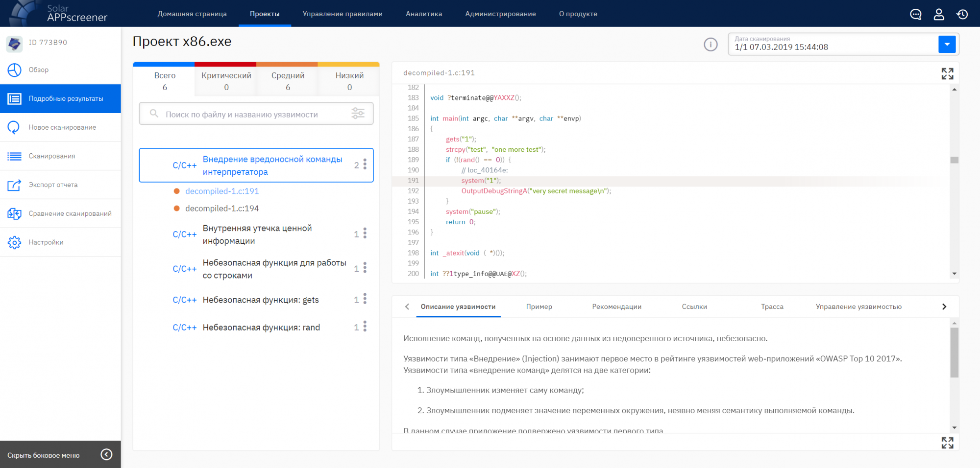Open options menu for Внедрение вредоносной команды
980x468 pixels.
365,164
